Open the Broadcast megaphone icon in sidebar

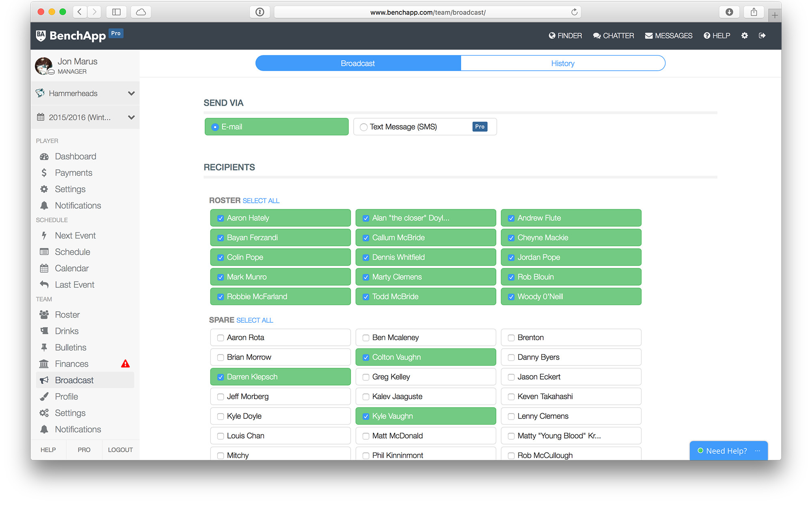[44, 380]
